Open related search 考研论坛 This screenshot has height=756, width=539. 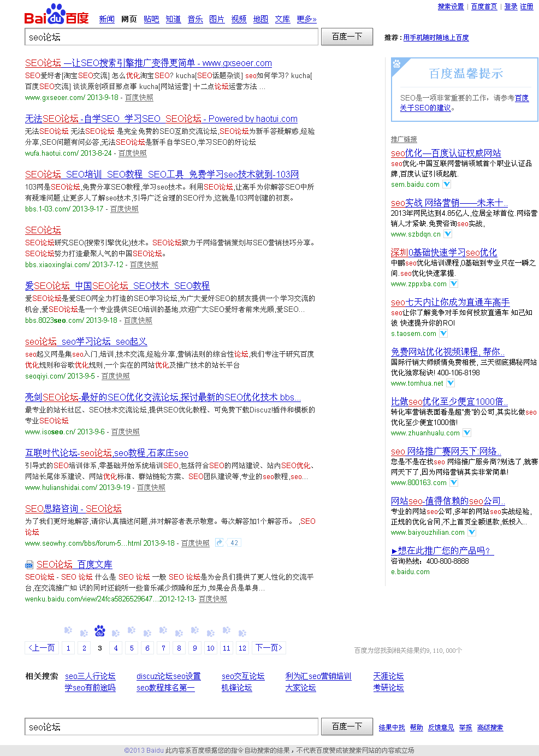click(388, 688)
